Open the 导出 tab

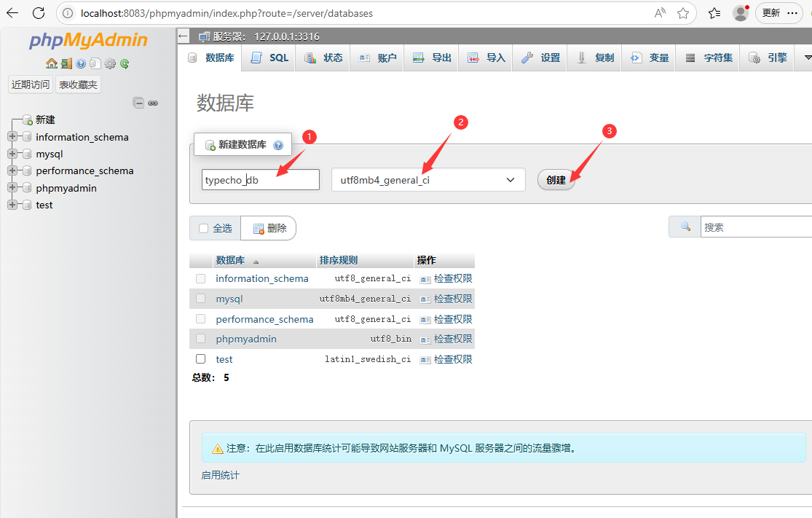coord(432,58)
